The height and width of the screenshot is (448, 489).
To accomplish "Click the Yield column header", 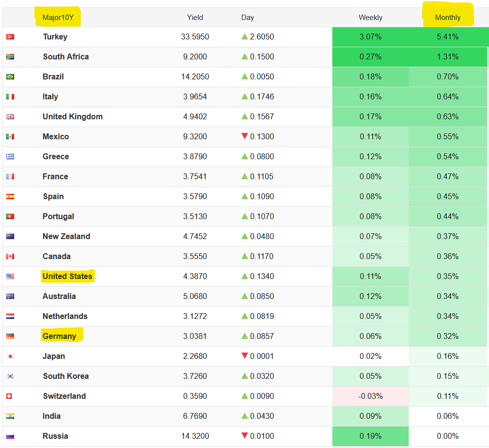I will 195,18.
